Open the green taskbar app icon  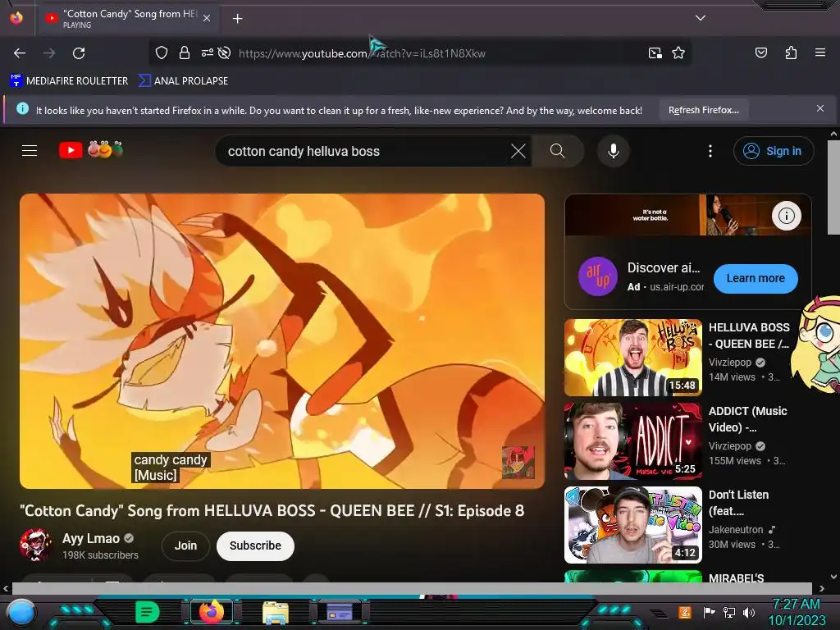tap(147, 611)
